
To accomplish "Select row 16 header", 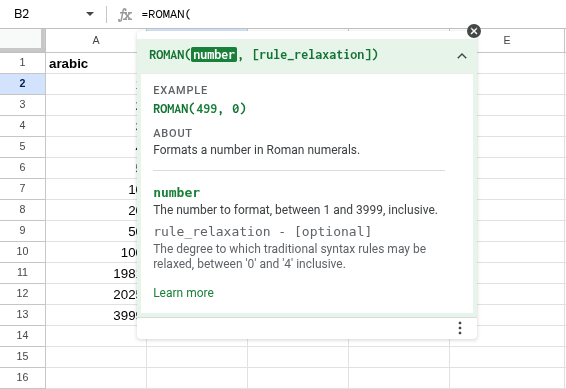I will point(22,377).
